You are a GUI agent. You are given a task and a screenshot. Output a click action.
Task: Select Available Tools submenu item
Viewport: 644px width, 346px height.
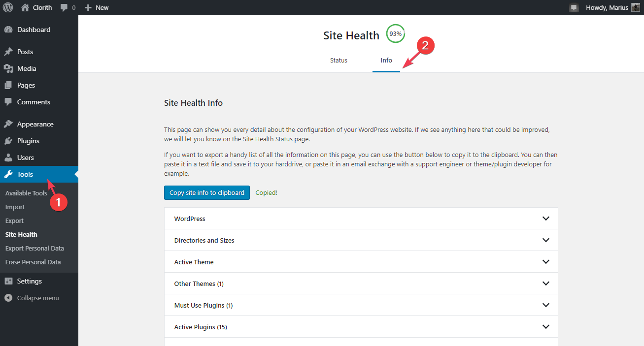point(26,193)
